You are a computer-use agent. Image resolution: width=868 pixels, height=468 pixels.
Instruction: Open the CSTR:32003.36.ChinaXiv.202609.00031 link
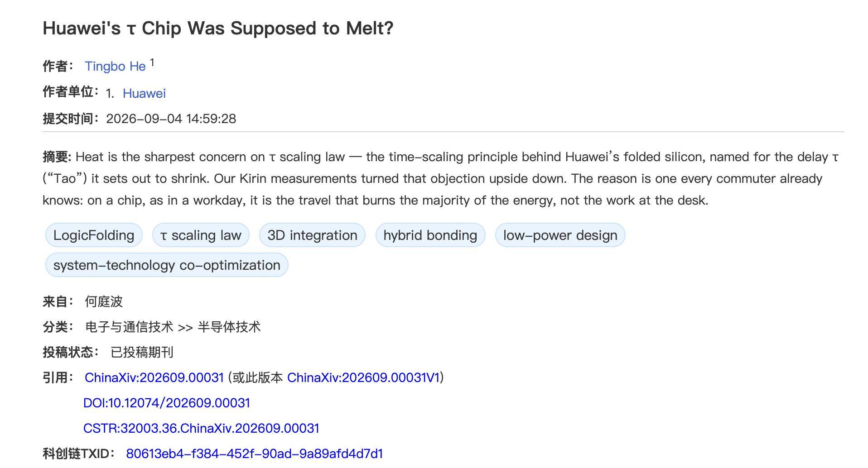[201, 428]
